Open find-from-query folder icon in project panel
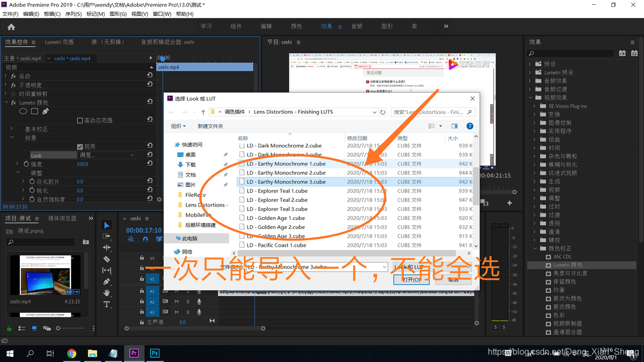This screenshot has height=362, width=644. point(85,242)
